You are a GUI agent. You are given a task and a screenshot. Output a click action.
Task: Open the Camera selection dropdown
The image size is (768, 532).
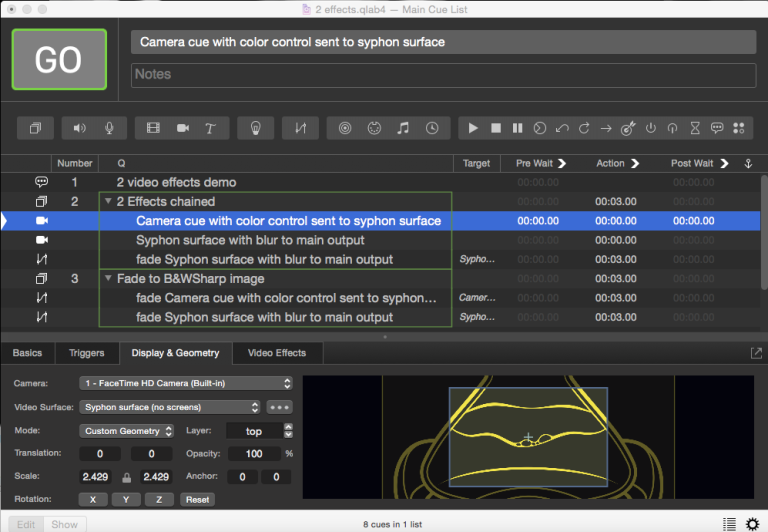click(x=185, y=383)
